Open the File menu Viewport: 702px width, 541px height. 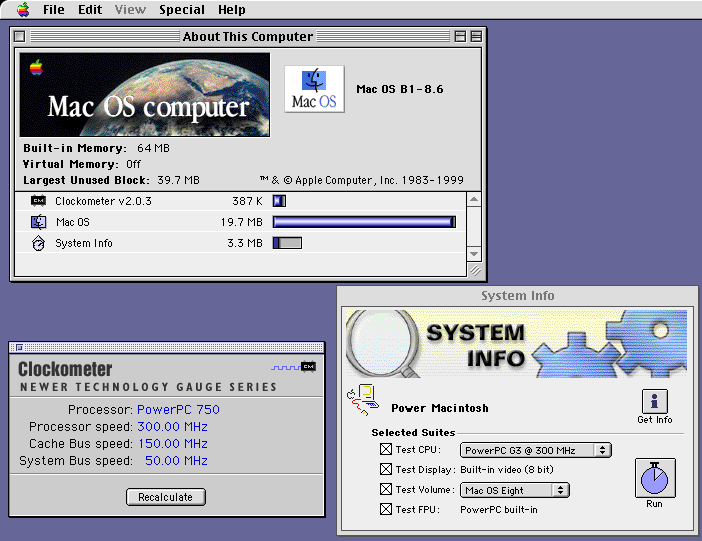point(54,9)
